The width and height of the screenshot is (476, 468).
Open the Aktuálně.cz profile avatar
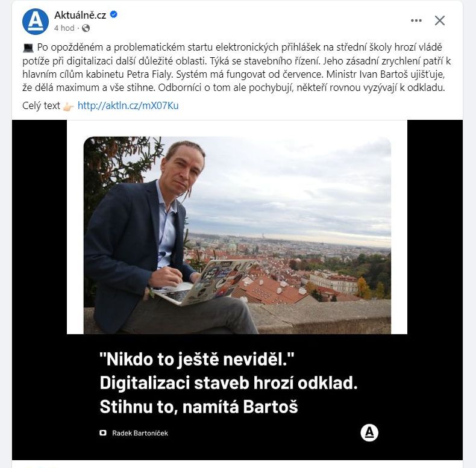(x=36, y=22)
